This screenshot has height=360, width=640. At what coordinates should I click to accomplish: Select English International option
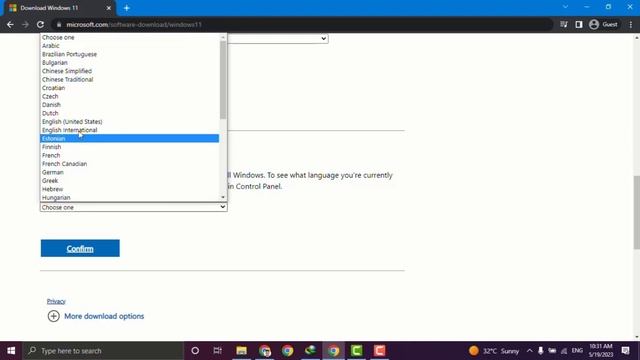pos(129,130)
